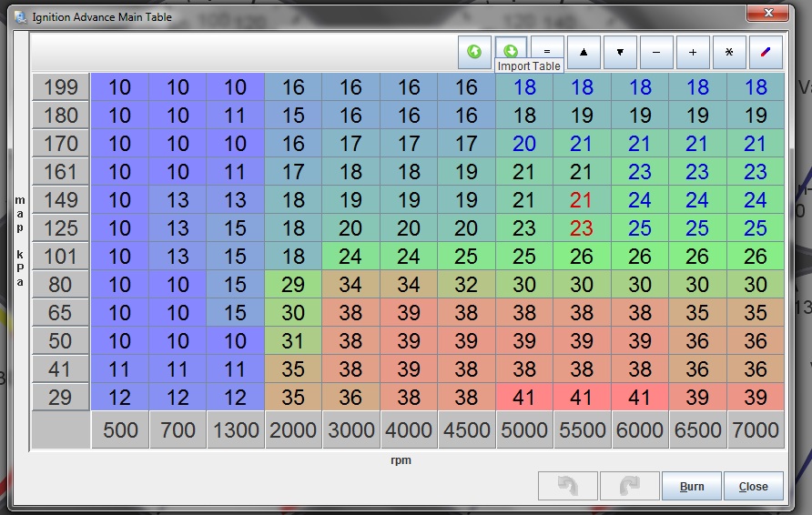Click the blue 18 cell at 199 kPa, 7000 rpm
This screenshot has height=515, width=812.
tap(756, 87)
